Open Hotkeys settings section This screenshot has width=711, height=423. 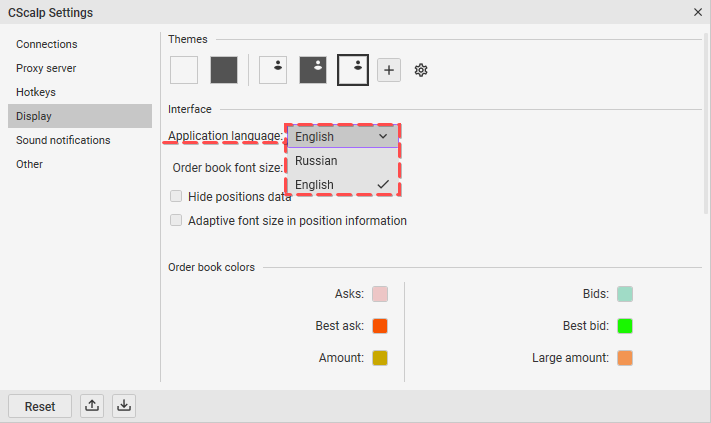click(x=80, y=92)
